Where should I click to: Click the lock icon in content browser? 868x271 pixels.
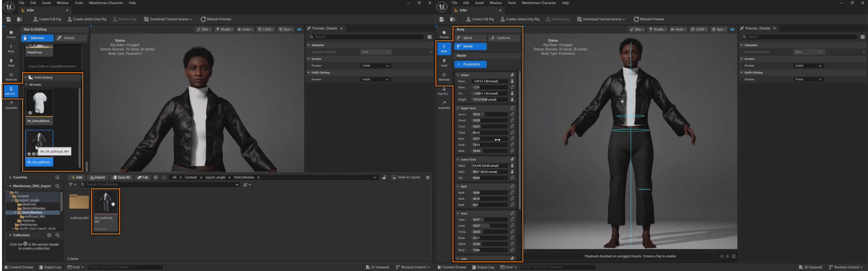[x=384, y=177]
